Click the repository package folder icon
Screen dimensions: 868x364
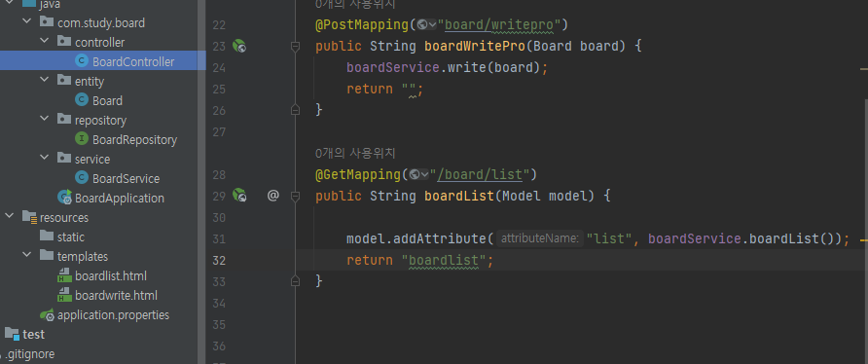click(x=64, y=120)
